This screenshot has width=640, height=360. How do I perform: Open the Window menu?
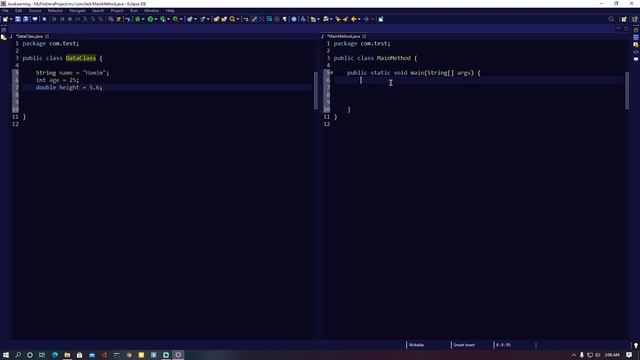click(x=151, y=11)
